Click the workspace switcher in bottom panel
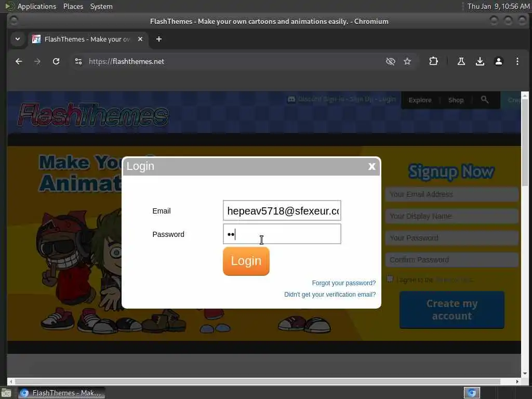Viewport: 532px width, 399px height. (472, 393)
